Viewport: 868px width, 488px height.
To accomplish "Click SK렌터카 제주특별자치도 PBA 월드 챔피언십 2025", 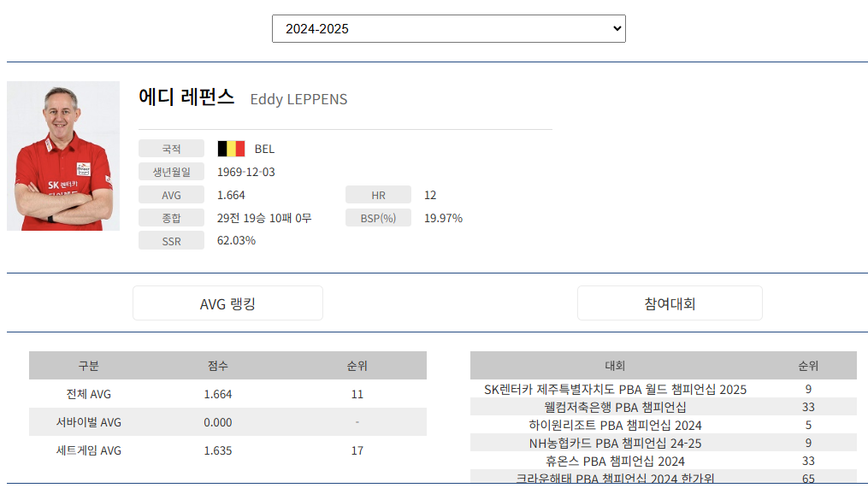I will pos(615,390).
